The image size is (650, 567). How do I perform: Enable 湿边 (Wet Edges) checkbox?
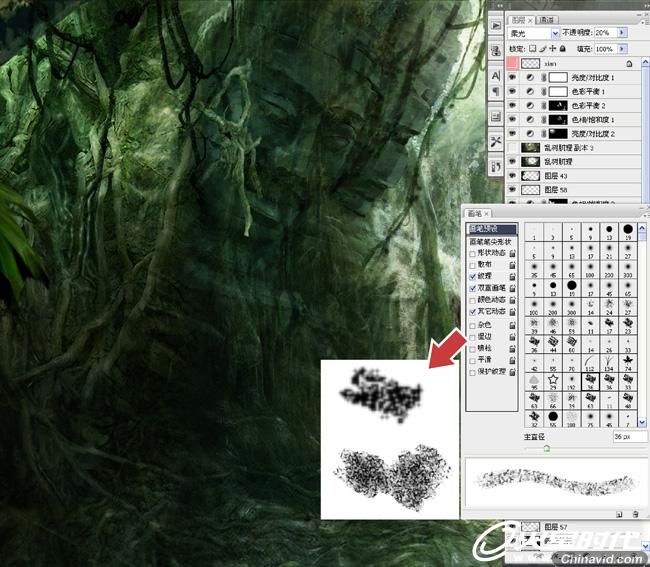coord(473,337)
